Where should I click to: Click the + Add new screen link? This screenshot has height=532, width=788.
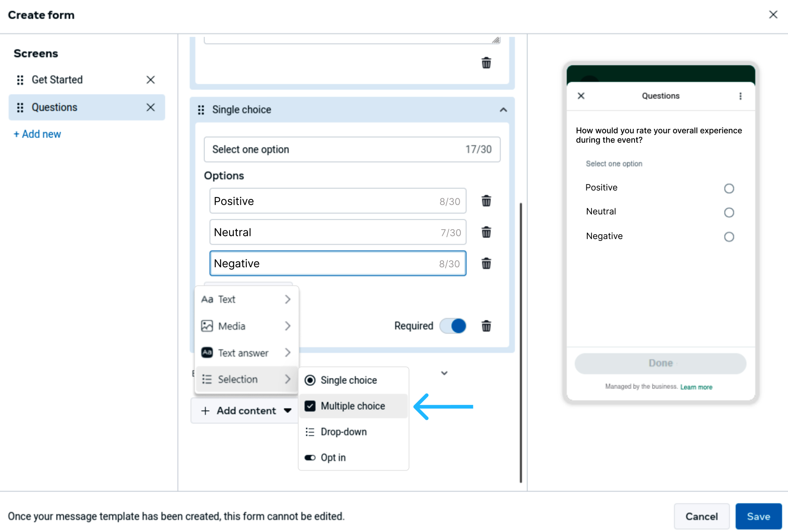37,134
